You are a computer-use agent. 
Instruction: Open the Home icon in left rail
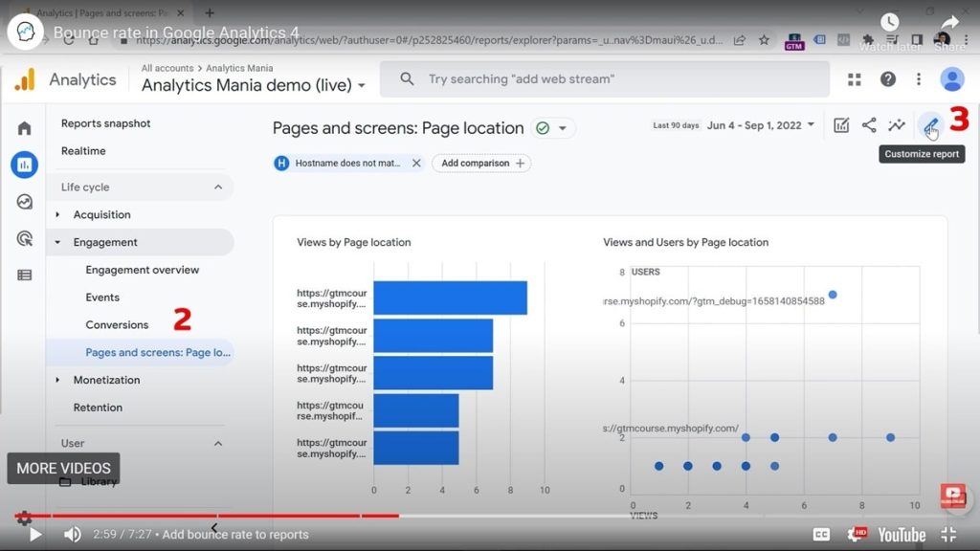24,128
